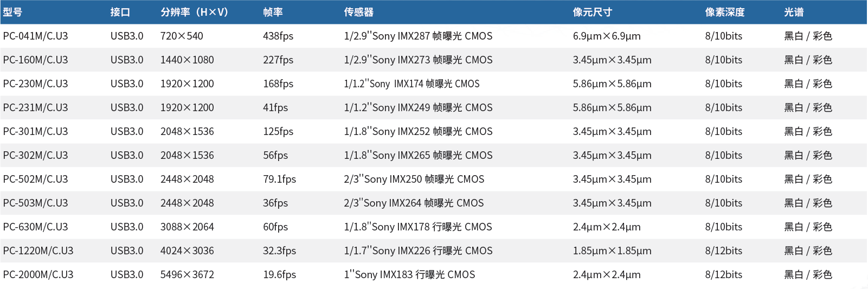Select the 3088×2064 resolution cell

tap(187, 227)
